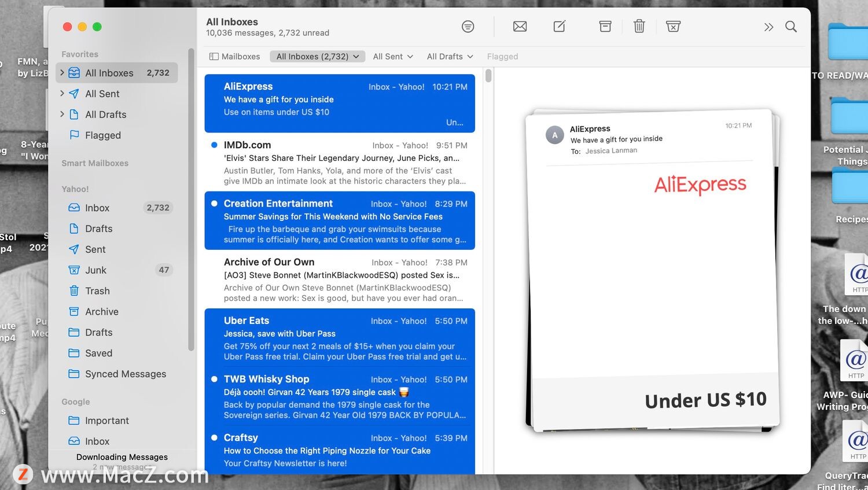Open the Yahoo! Sent mailbox
This screenshot has width=868, height=490.
[x=117, y=249]
